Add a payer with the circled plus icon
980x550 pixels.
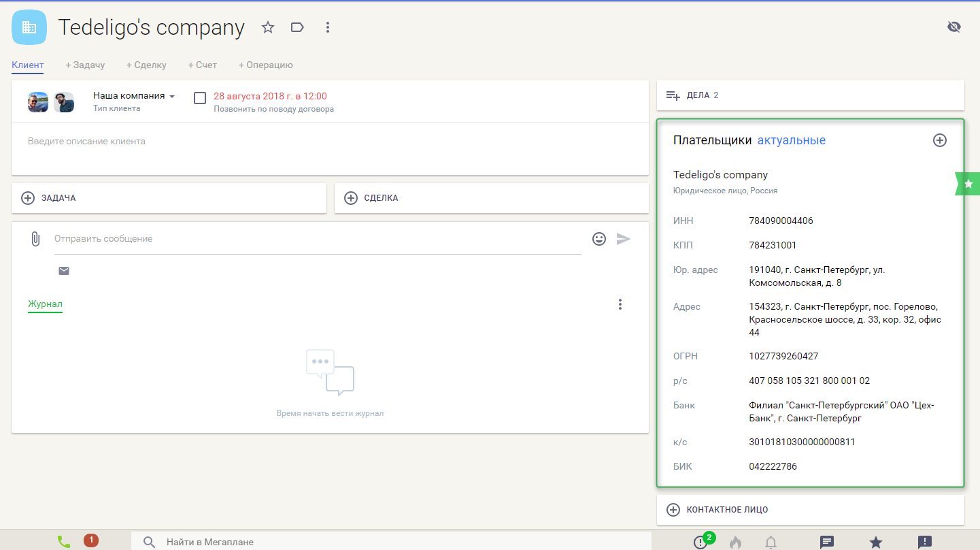tap(939, 140)
